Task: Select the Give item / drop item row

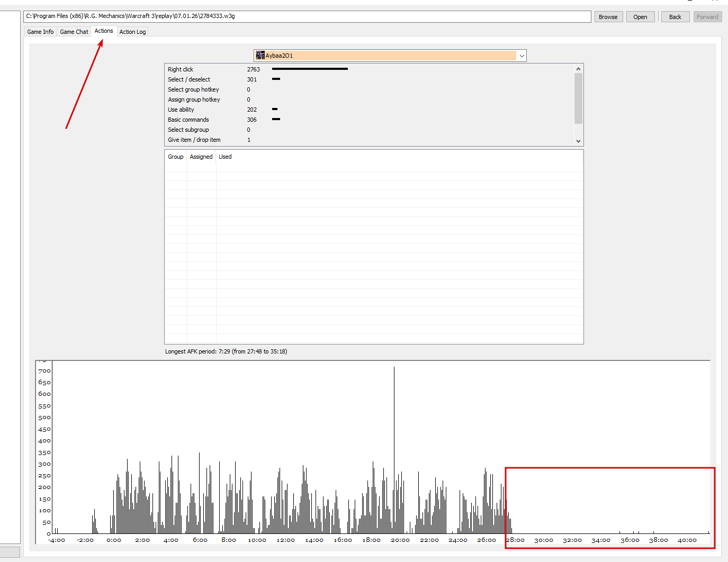Action: pyautogui.click(x=369, y=140)
